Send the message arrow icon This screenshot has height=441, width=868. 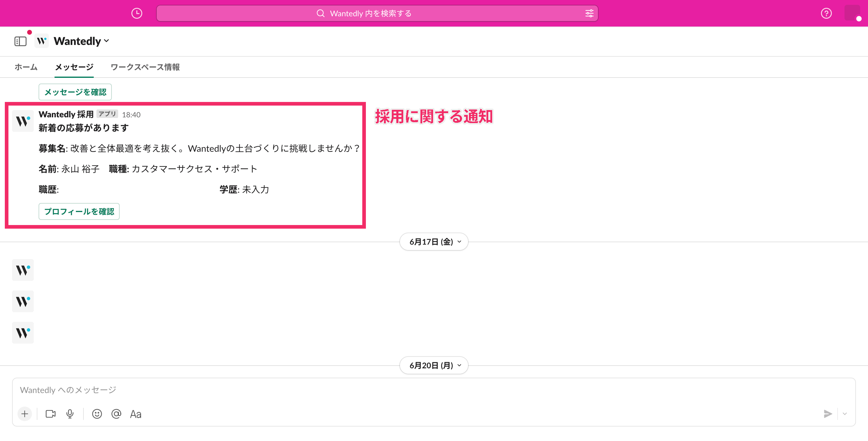[828, 414]
